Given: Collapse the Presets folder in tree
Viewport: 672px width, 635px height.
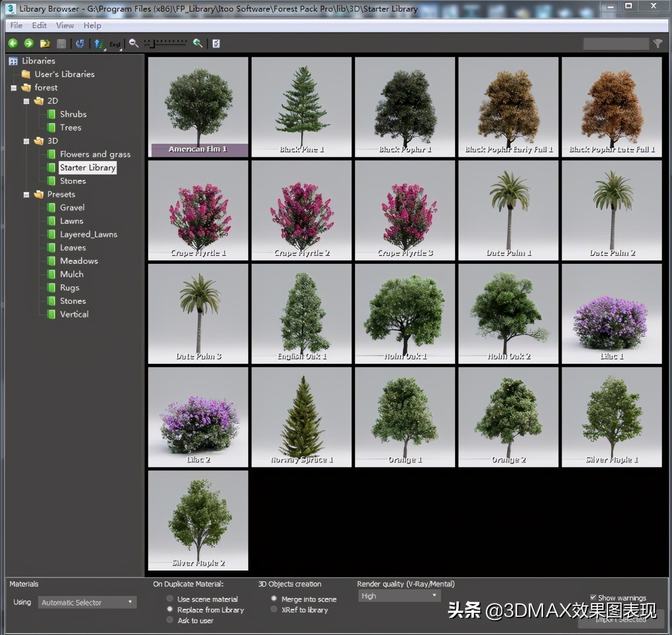Looking at the screenshot, I should (26, 194).
